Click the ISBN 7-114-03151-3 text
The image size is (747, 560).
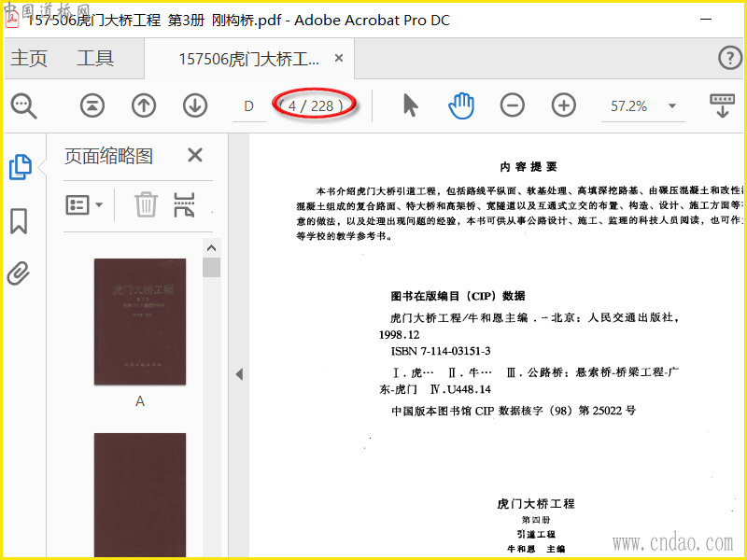[441, 352]
